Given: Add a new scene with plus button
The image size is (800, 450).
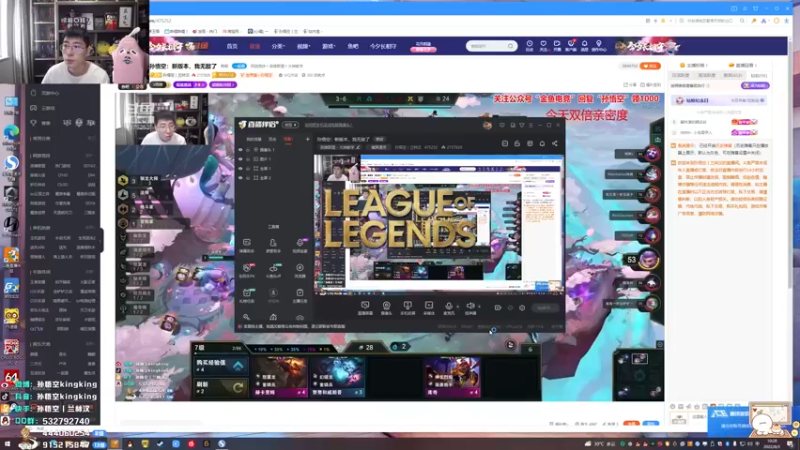Looking at the screenshot, I should click(307, 139).
